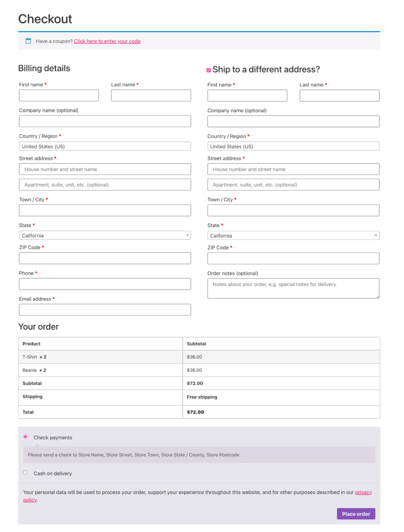Click here to enter your coupon code
Viewport: 404px width, 532px height.
pos(107,41)
